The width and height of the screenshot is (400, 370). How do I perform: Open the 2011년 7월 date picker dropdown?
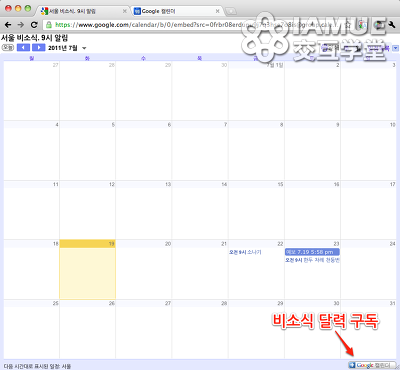pos(84,48)
